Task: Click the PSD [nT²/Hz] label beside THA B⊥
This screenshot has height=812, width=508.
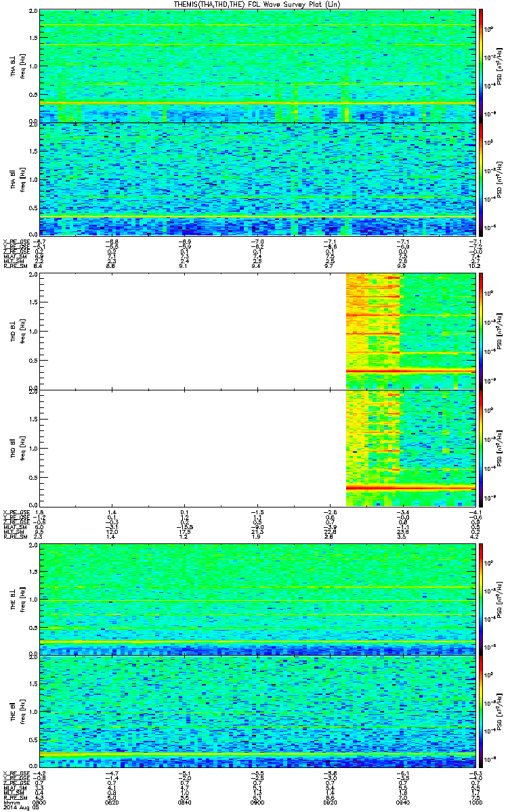Action: coord(499,66)
